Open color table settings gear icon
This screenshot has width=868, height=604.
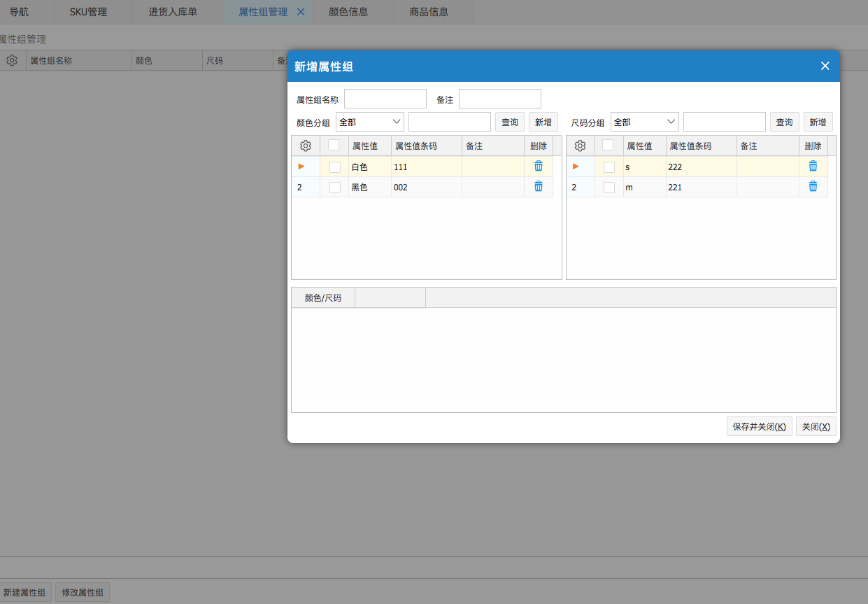coord(306,146)
